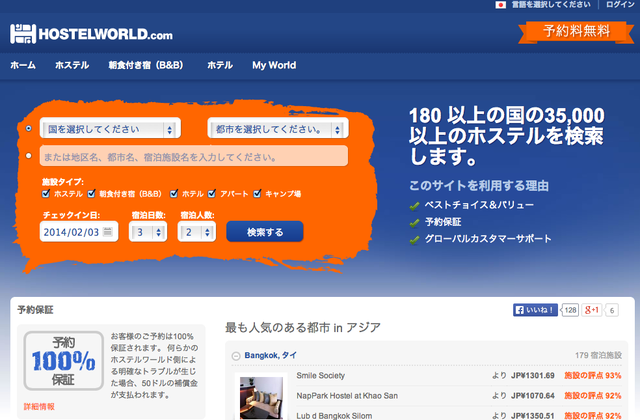Click the グローバルカスタマーサポート reason text
This screenshot has width=640, height=420.
(x=488, y=239)
